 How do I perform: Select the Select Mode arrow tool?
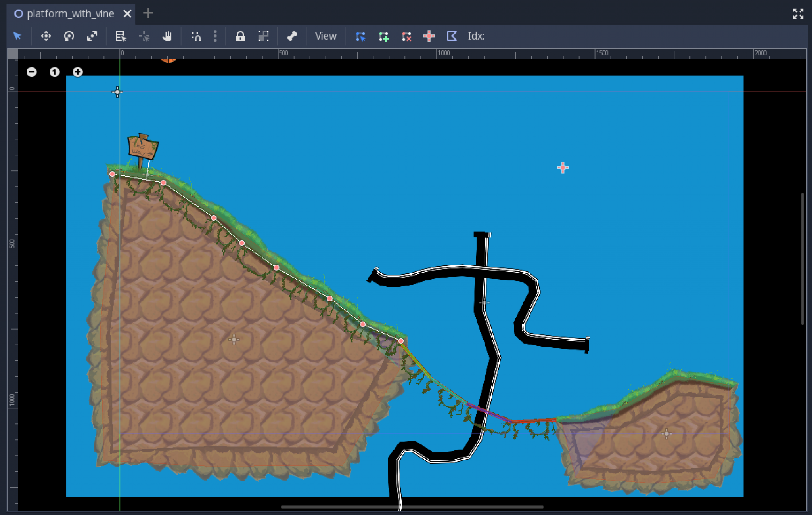(x=17, y=36)
